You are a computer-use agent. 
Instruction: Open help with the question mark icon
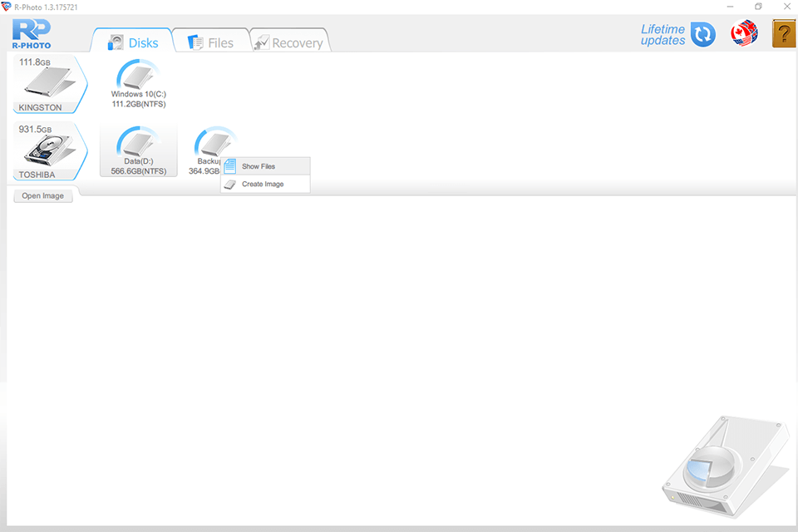click(784, 33)
